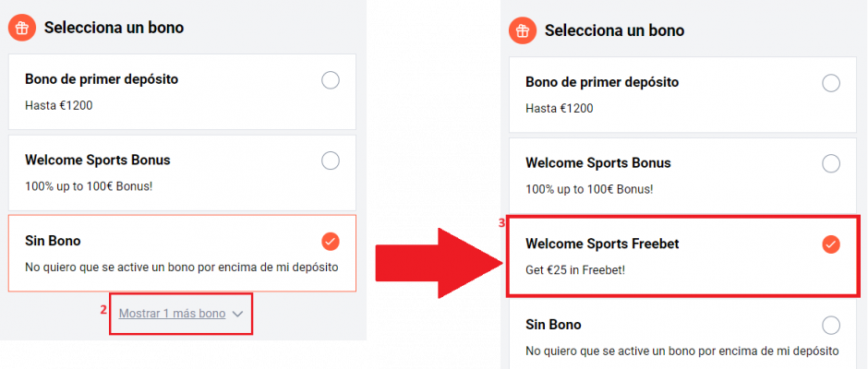
Task: Select the unchecked Sin Bono radio in right panel
Action: 831,326
